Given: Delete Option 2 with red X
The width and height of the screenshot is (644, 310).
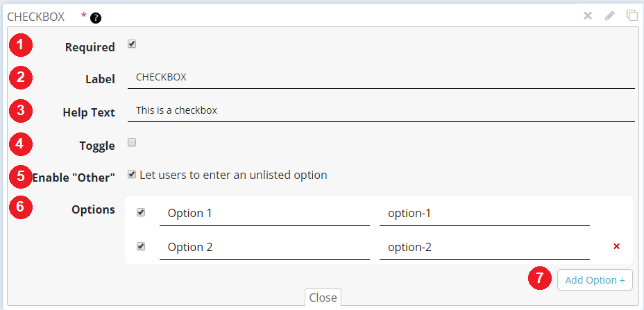Looking at the screenshot, I should click(x=617, y=246).
